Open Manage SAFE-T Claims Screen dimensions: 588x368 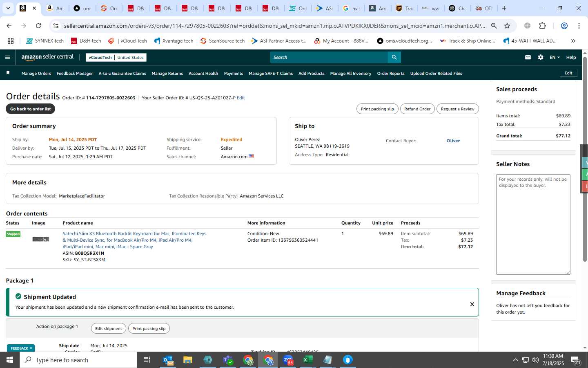[271, 74]
